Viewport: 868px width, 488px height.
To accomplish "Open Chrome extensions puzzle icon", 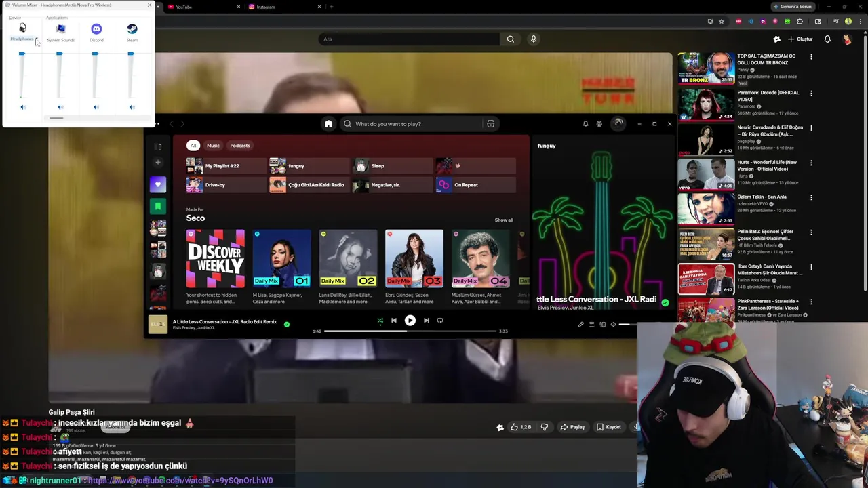I will click(x=800, y=22).
